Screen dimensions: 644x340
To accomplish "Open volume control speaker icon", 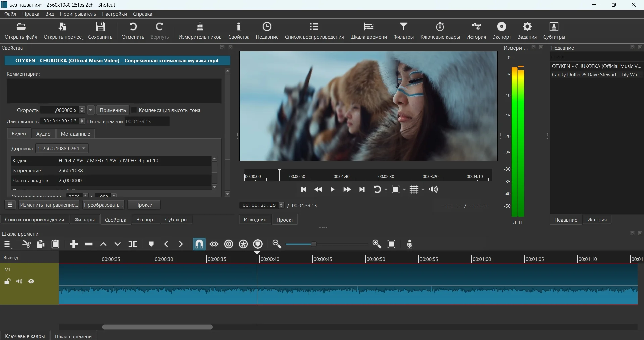I will pos(433,190).
